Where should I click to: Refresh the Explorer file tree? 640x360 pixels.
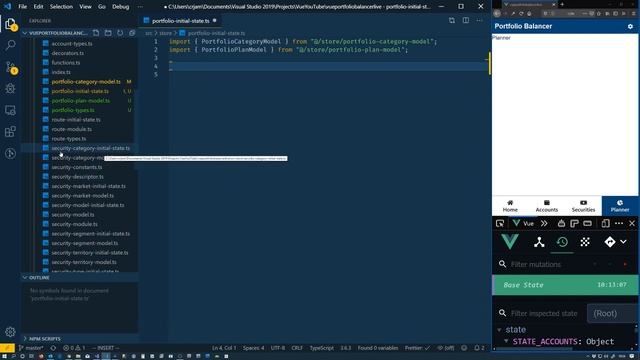pos(120,33)
